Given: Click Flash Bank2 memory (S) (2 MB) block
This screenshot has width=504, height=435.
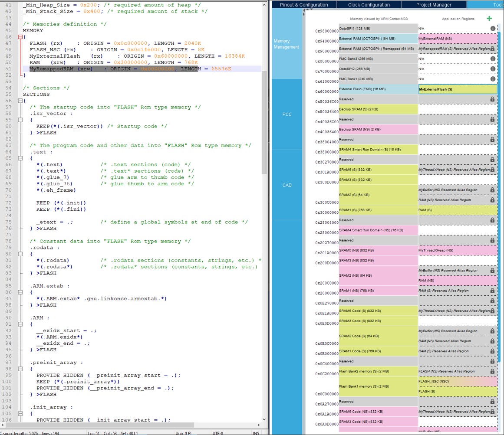Looking at the screenshot, I should pos(378,371).
